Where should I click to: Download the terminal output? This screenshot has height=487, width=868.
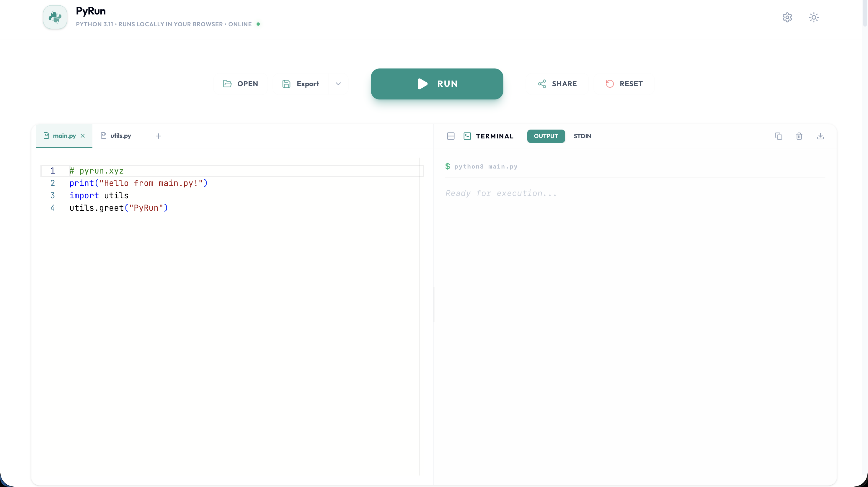[820, 136]
